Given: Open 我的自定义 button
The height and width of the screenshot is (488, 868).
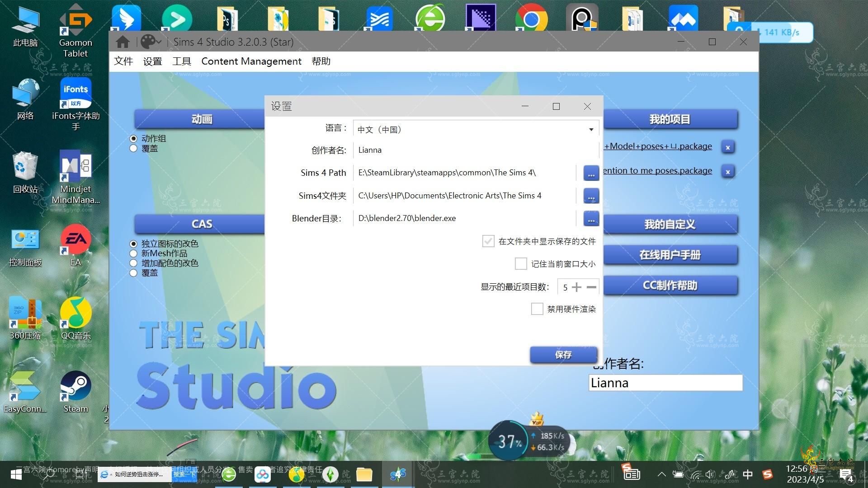Looking at the screenshot, I should coord(670,224).
